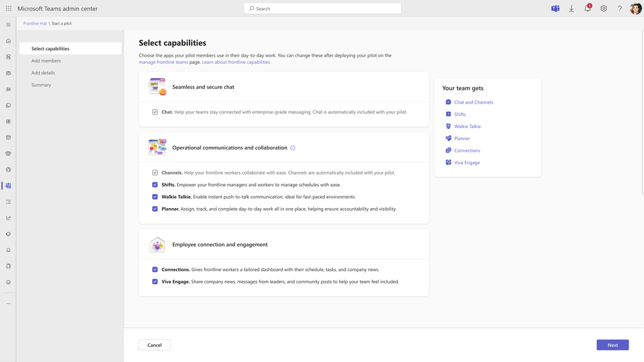Uncheck the Walkie Talkie checkbox
644x362 pixels.
[155, 196]
